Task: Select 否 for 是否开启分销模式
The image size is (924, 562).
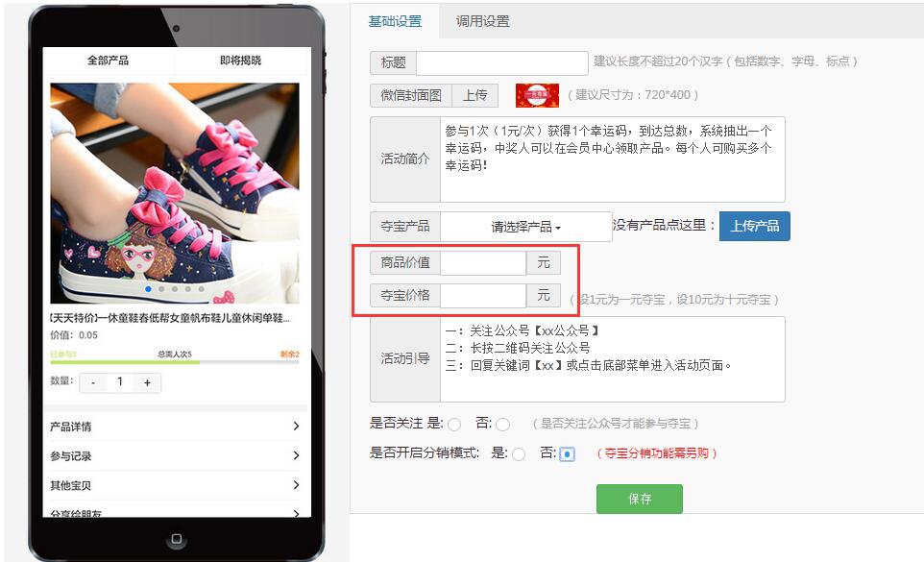Action: click(x=567, y=454)
